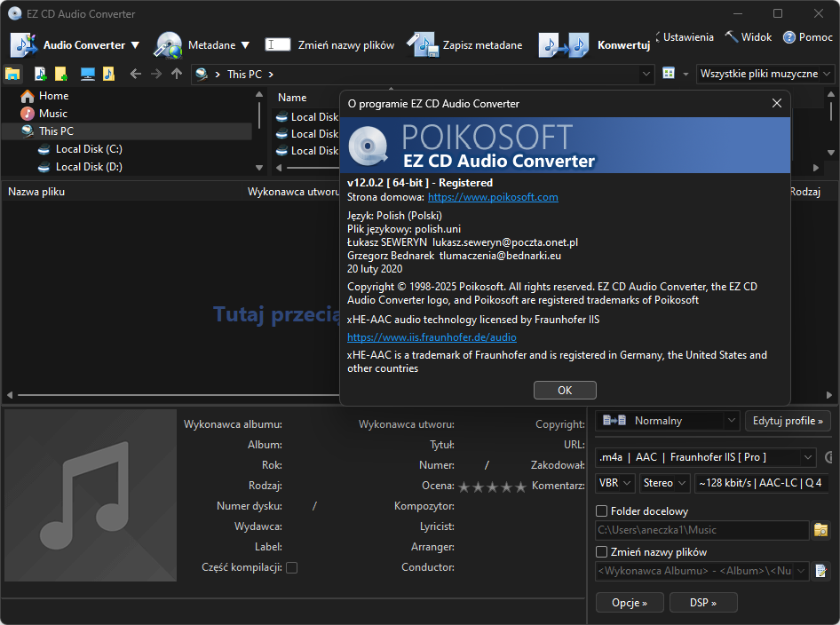The image size is (840, 625).
Task: Click the Zmień nazwy plików rename icon
Action: point(278,44)
